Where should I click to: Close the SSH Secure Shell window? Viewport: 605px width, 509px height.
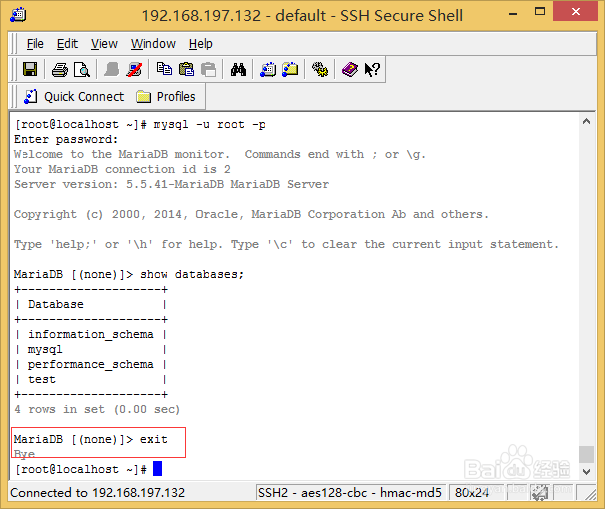(576, 12)
